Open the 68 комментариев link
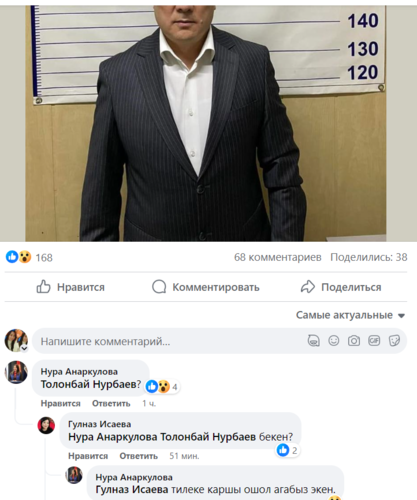This screenshot has width=417, height=500. [278, 257]
